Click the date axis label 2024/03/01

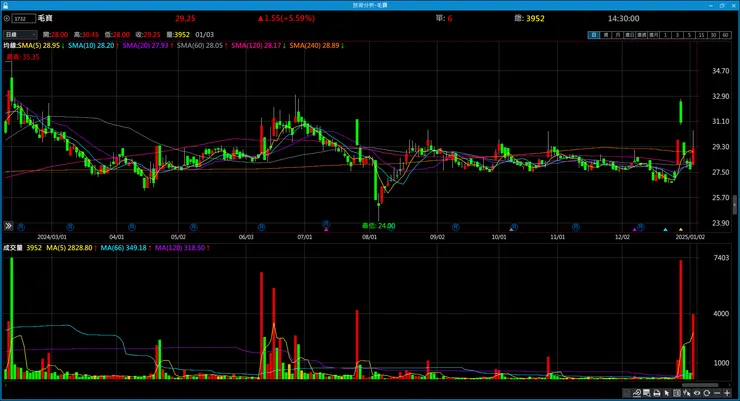[x=52, y=237]
